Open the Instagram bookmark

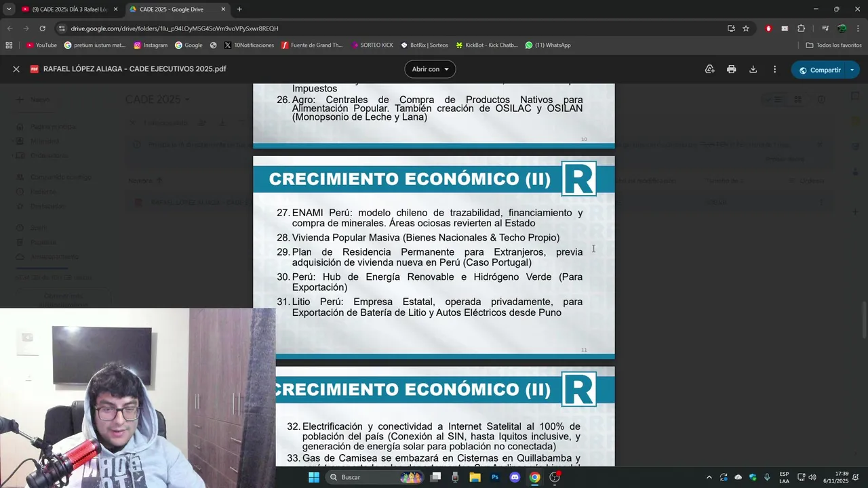click(x=151, y=45)
